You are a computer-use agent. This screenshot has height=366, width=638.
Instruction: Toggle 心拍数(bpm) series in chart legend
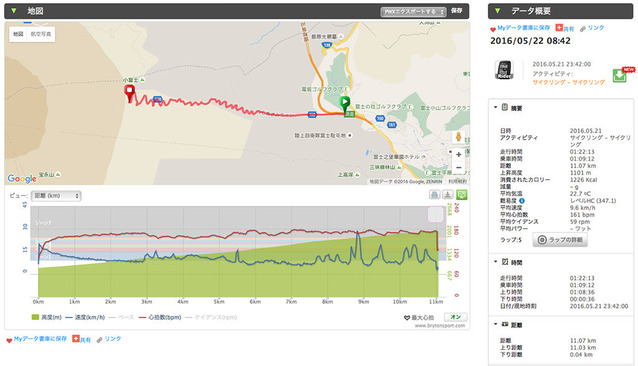160,317
